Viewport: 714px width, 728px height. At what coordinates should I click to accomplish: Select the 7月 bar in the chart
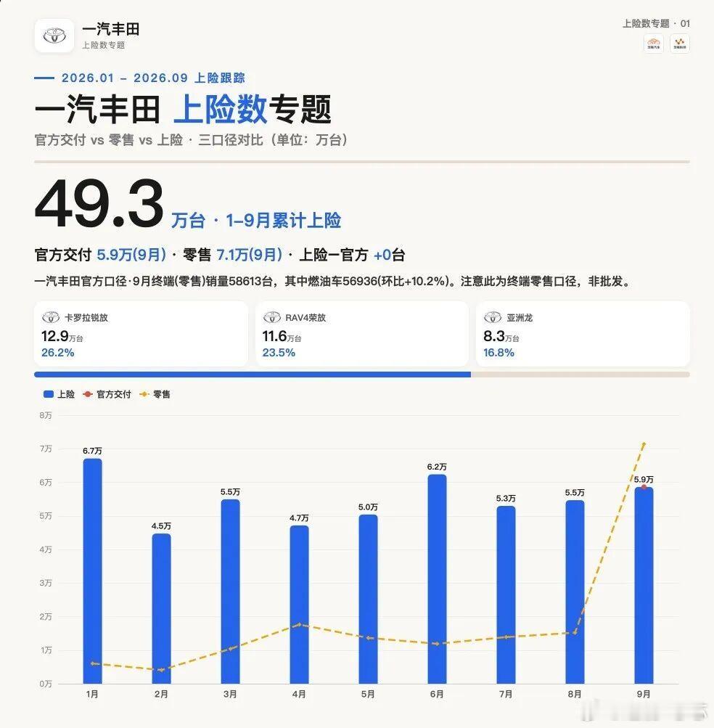click(506, 594)
